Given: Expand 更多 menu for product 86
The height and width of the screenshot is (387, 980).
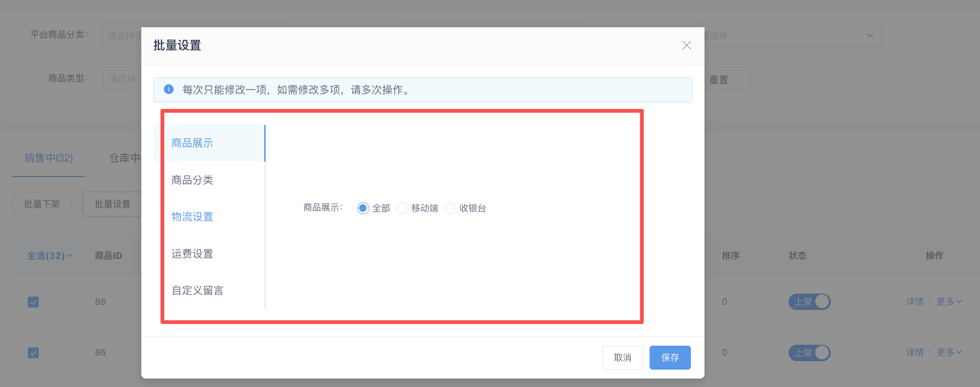Looking at the screenshot, I should (x=949, y=352).
